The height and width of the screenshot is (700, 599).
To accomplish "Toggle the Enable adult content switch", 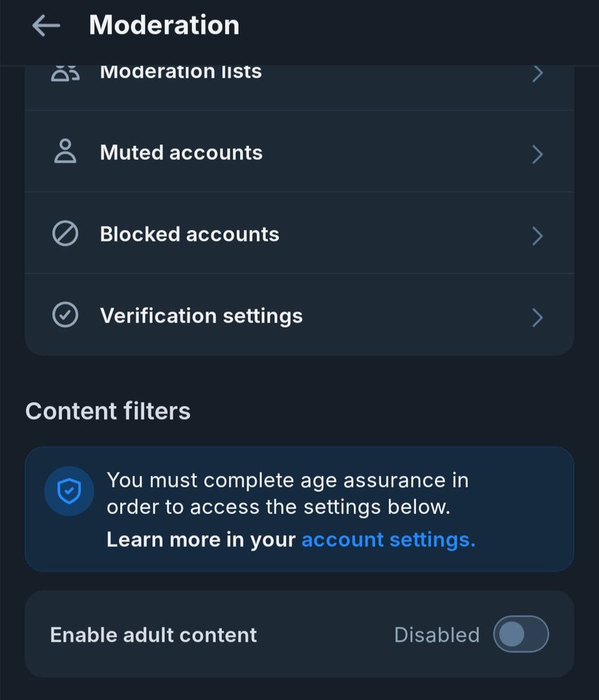I will pyautogui.click(x=521, y=634).
